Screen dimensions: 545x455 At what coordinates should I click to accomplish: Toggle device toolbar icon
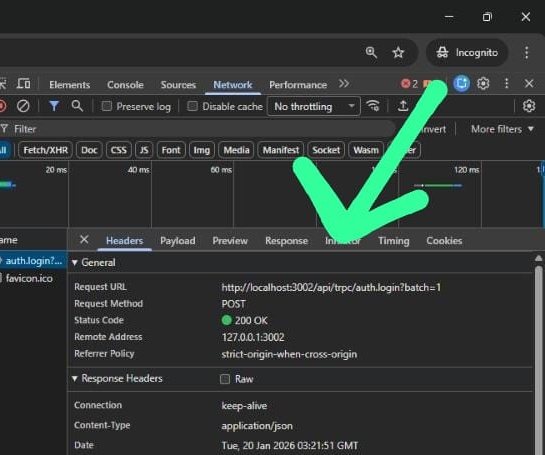(24, 84)
